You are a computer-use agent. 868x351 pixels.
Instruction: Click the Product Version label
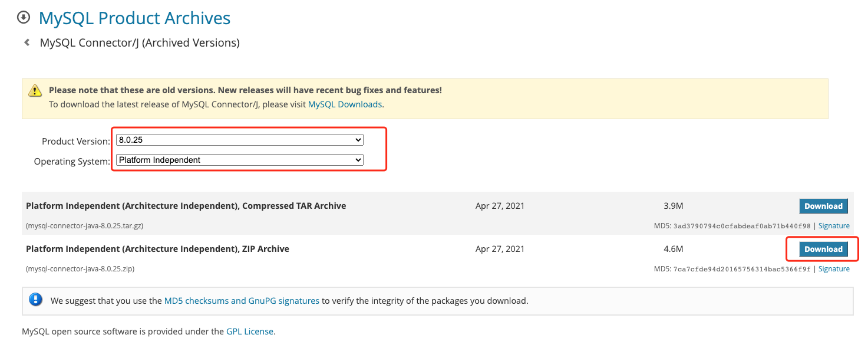pos(76,142)
